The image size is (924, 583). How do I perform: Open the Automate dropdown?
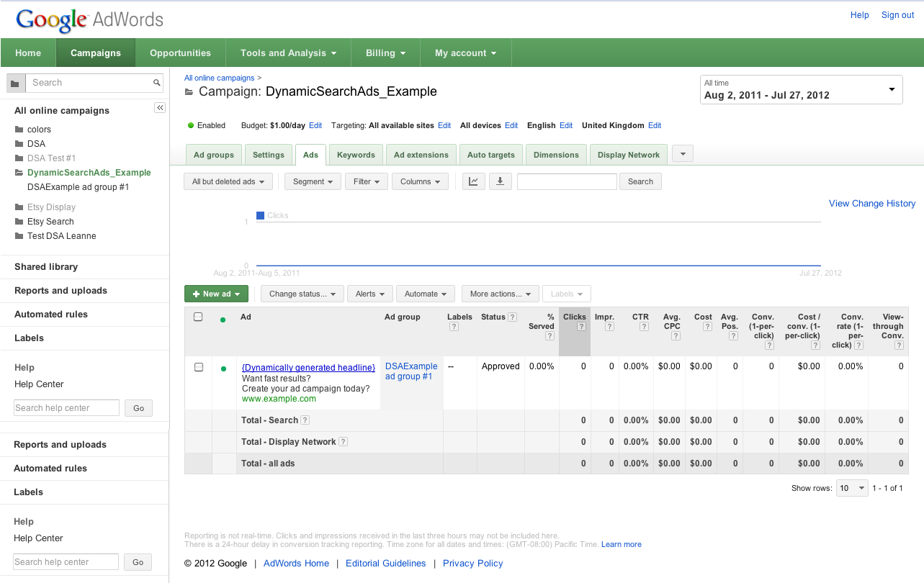pos(426,294)
